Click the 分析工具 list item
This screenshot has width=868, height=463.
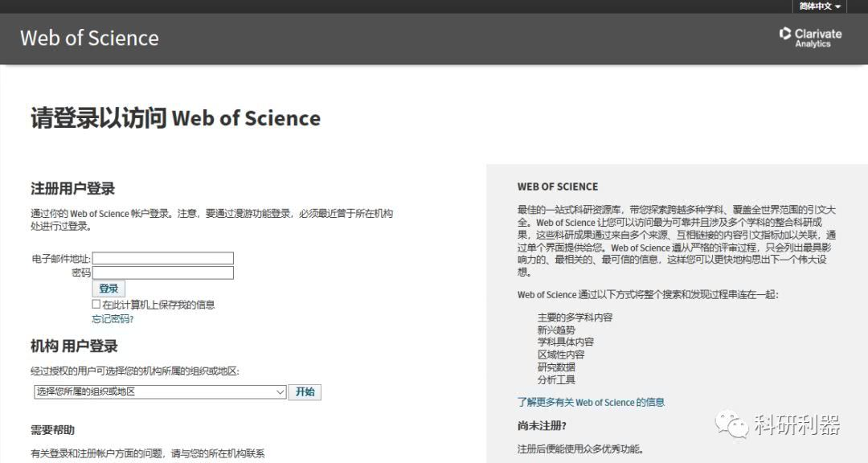pyautogui.click(x=556, y=379)
